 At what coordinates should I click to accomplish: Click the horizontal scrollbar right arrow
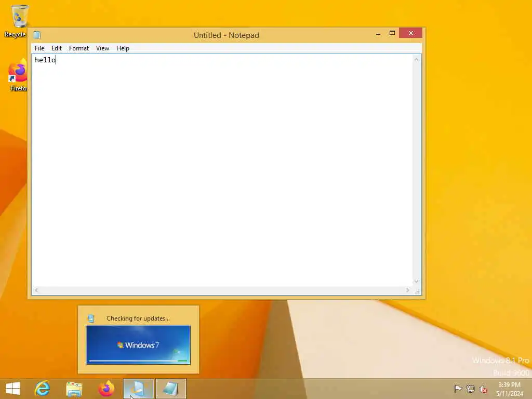click(407, 290)
